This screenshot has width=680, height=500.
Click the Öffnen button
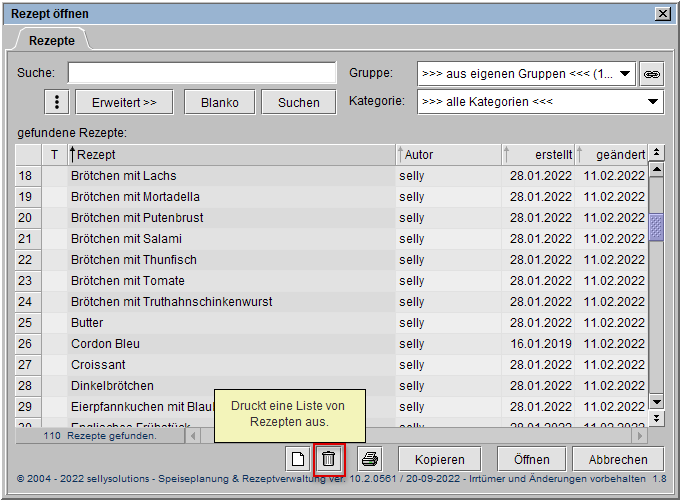pyautogui.click(x=531, y=459)
